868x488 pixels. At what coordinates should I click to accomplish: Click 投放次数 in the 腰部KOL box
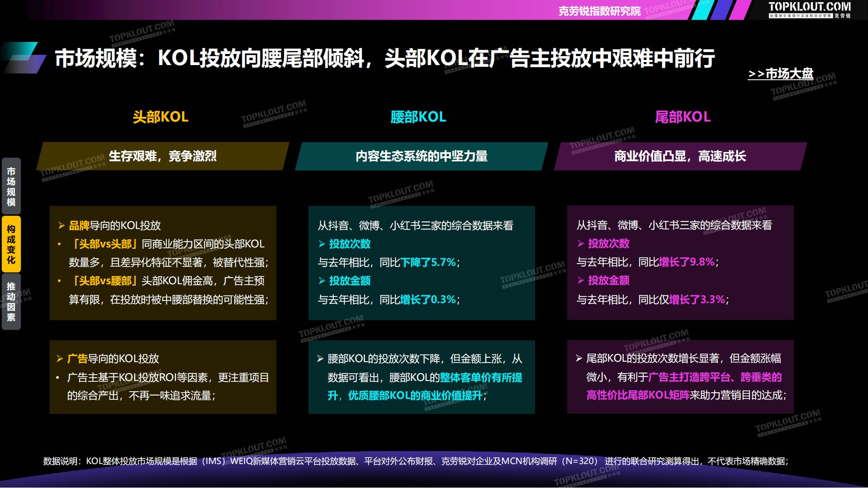(350, 244)
